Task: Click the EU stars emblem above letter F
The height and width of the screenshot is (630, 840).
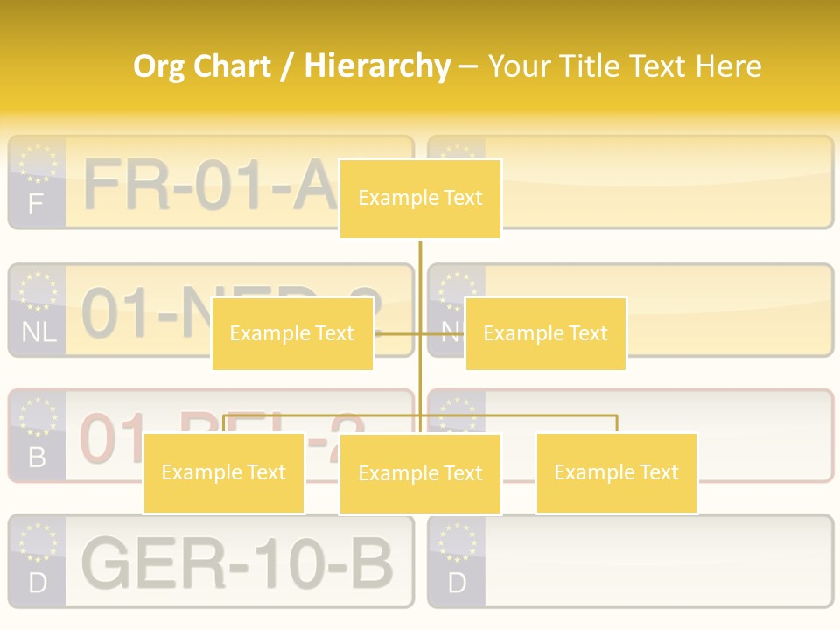Action: coord(37,164)
